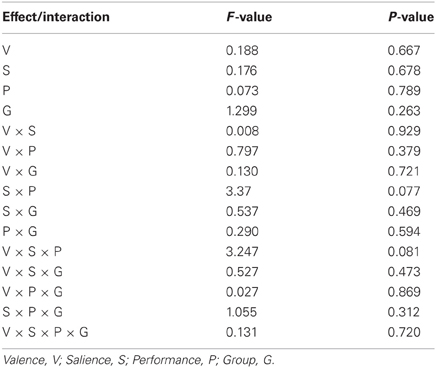Select the V row label
The height and width of the screenshot is (368, 436).
pyautogui.click(x=7, y=51)
